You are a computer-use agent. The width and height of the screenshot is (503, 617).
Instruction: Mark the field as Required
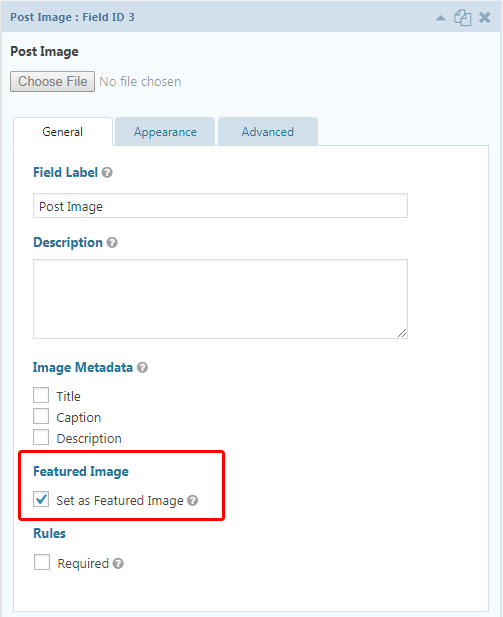tap(42, 562)
